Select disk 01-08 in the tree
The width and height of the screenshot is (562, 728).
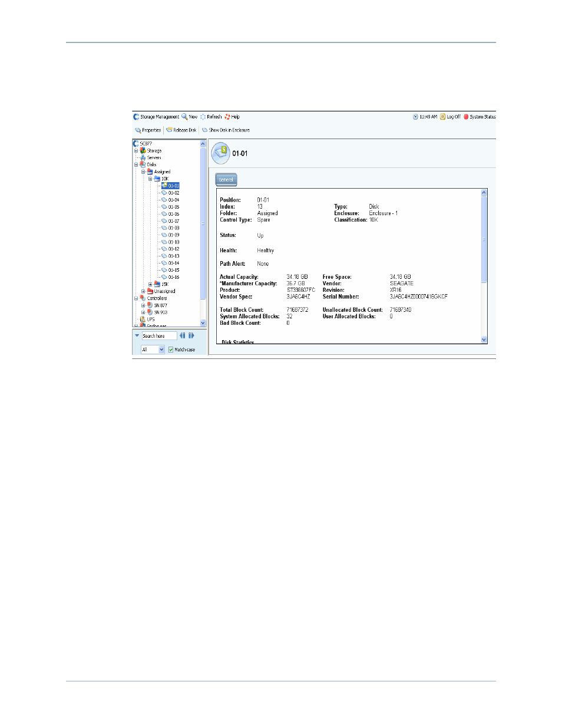(x=173, y=228)
